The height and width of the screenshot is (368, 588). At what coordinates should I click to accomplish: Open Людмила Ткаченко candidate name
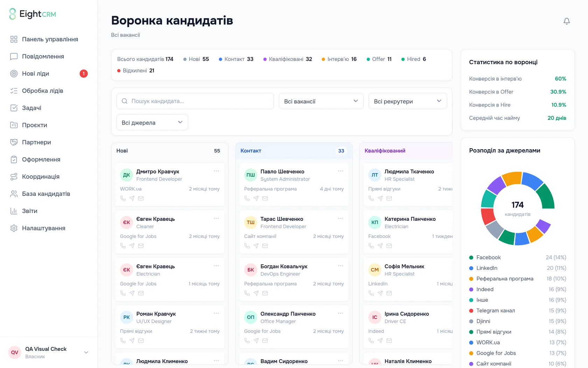coord(409,171)
